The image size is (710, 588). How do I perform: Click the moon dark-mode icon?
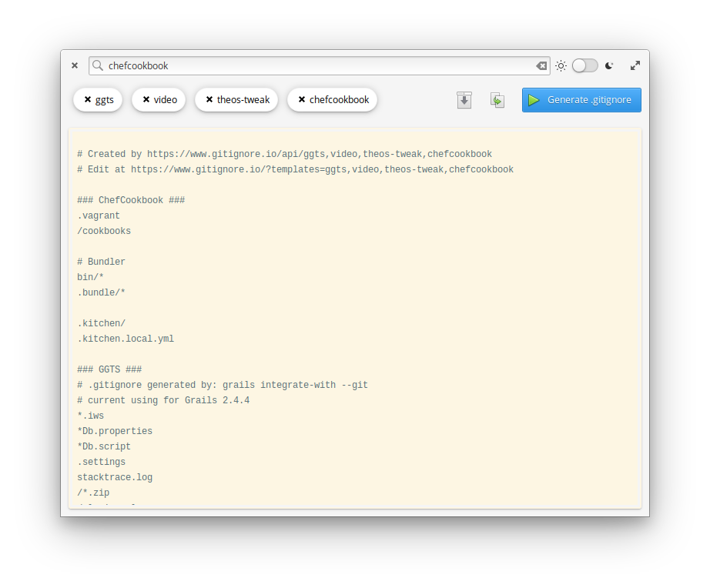(609, 66)
